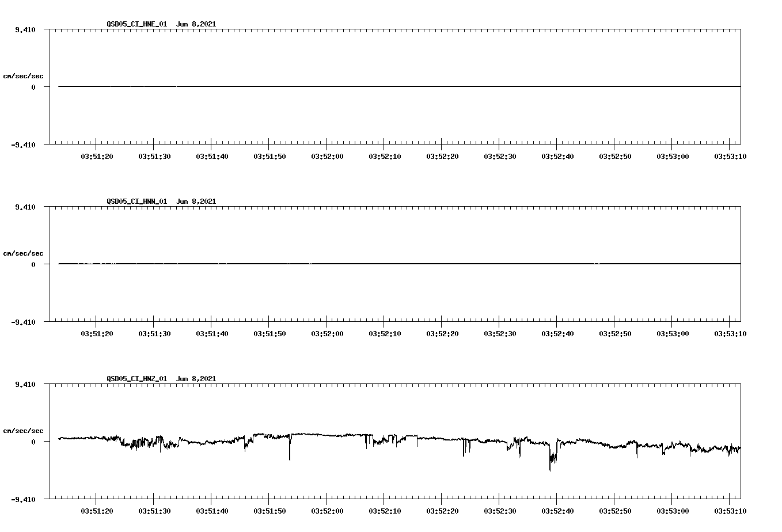
Task: Click the -9.410 bottom axis value of HNZ plot
Action: 23,499
